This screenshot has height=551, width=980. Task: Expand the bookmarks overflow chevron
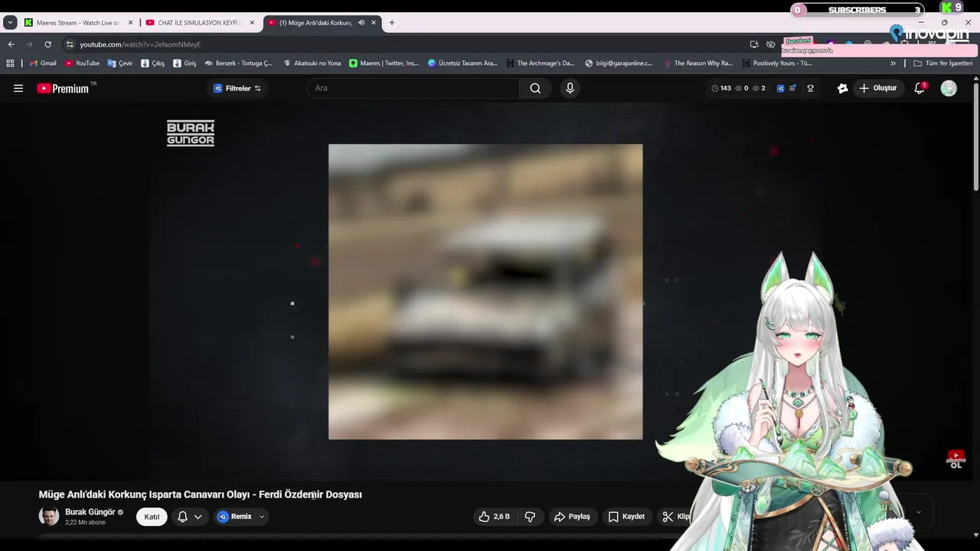893,64
